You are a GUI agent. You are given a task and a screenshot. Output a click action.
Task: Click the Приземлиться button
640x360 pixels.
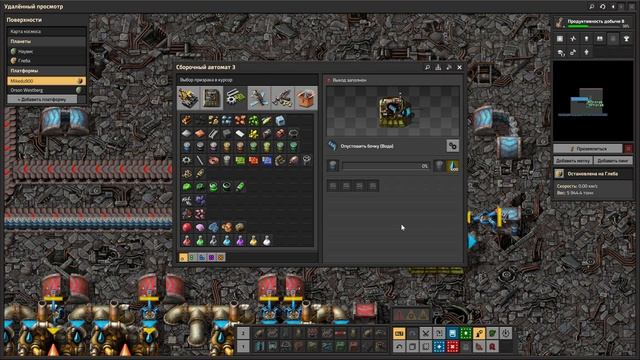[x=588, y=149]
